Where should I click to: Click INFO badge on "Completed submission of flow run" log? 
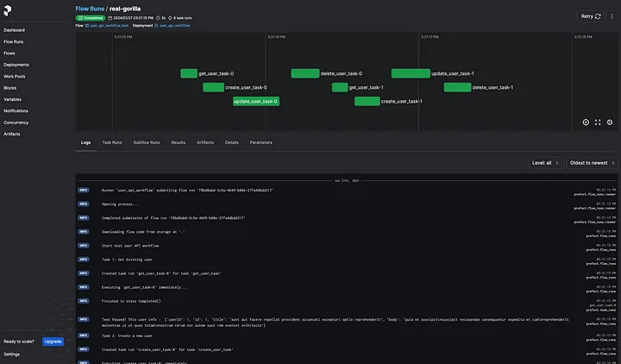click(x=83, y=218)
